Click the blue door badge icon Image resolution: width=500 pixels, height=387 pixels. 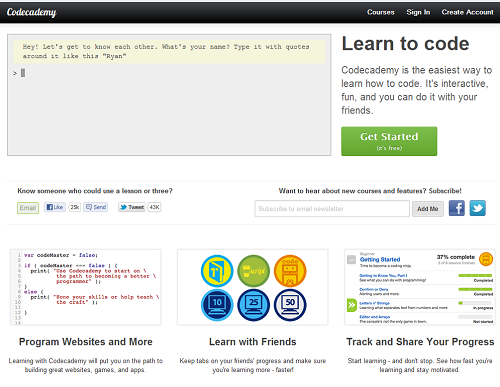tap(217, 271)
